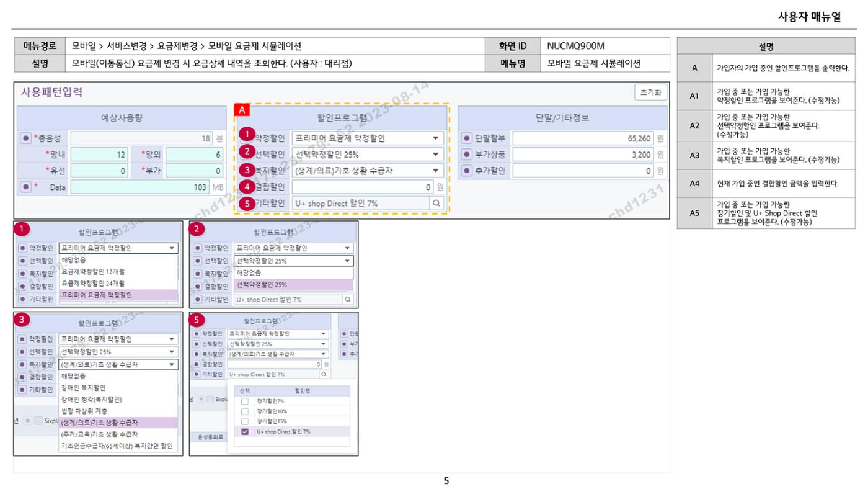Click the 선택 column header
Screen dimensions: 868x489
[244, 391]
